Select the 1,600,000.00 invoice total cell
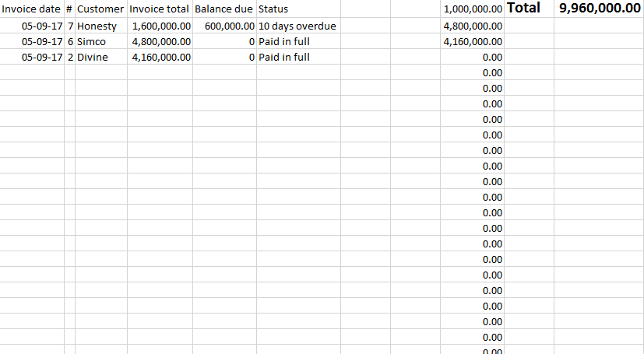The height and width of the screenshot is (354, 644). 160,26
